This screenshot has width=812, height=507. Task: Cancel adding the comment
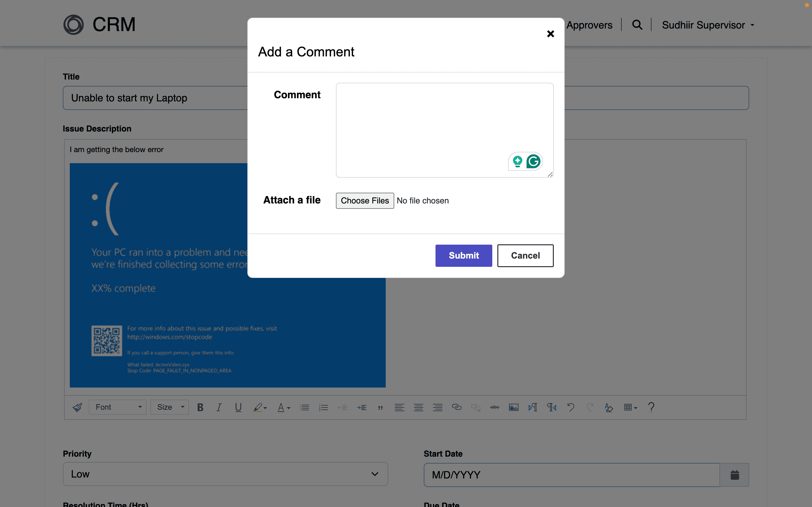coord(525,255)
